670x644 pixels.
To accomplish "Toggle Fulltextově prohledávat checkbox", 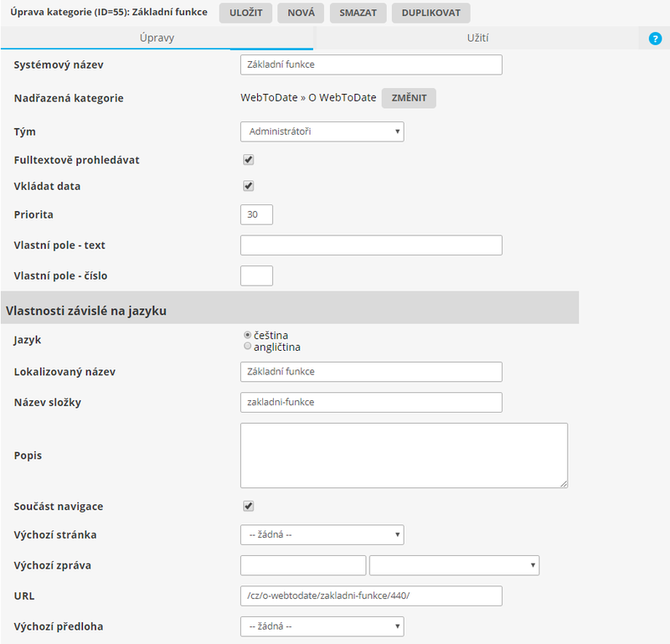I will click(x=248, y=160).
